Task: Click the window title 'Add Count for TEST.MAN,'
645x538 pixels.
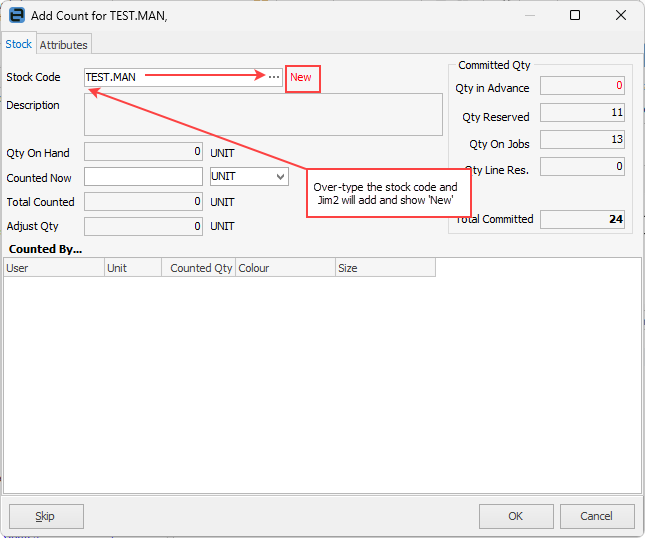Action: 99,16
